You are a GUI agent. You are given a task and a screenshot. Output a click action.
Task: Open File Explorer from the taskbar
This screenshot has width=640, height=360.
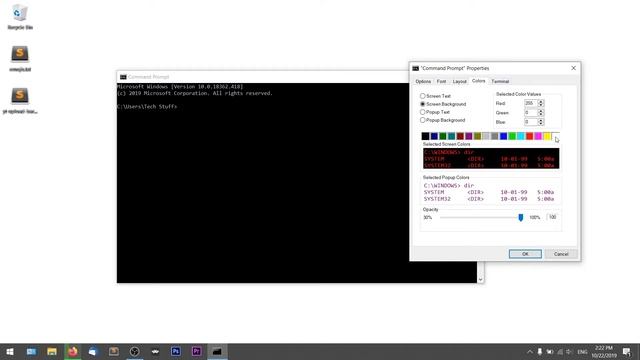click(52, 351)
